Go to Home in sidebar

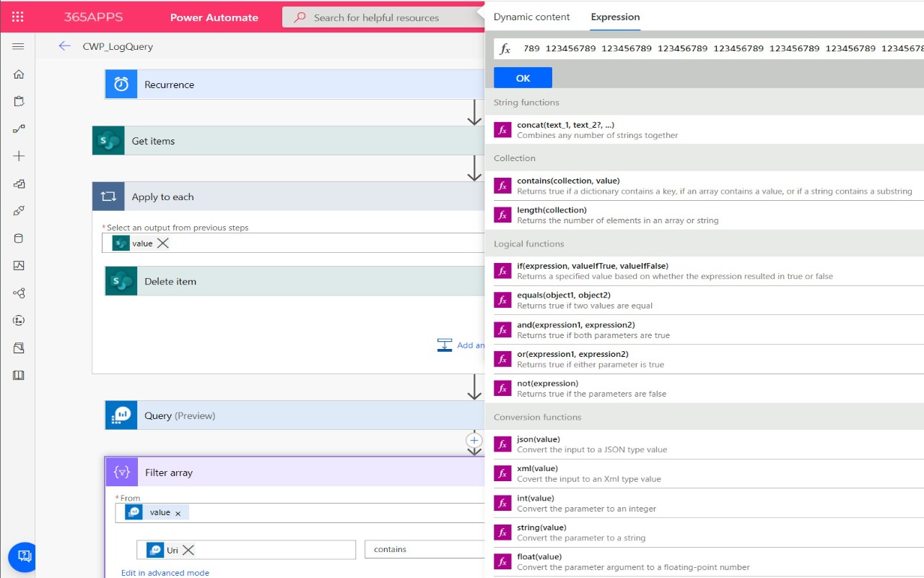(19, 74)
